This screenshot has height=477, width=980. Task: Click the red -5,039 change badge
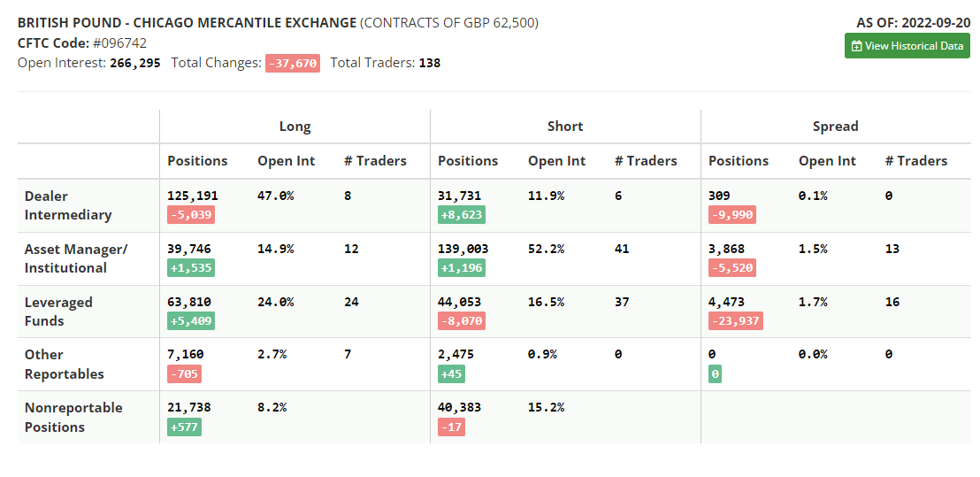191,215
